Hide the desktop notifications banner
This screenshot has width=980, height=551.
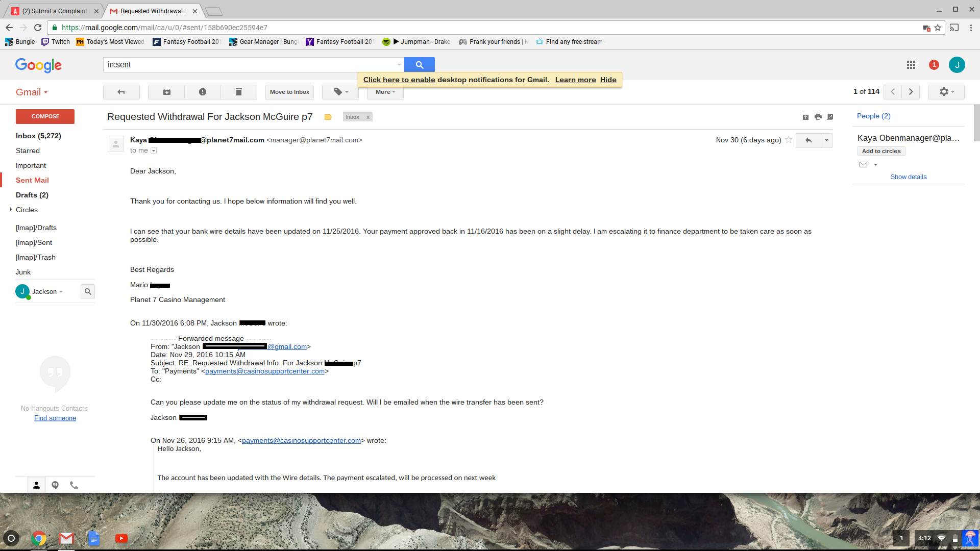pyautogui.click(x=608, y=80)
